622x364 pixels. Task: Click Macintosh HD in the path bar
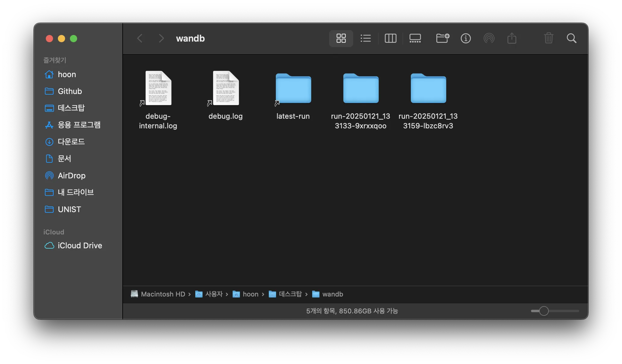[x=163, y=294]
